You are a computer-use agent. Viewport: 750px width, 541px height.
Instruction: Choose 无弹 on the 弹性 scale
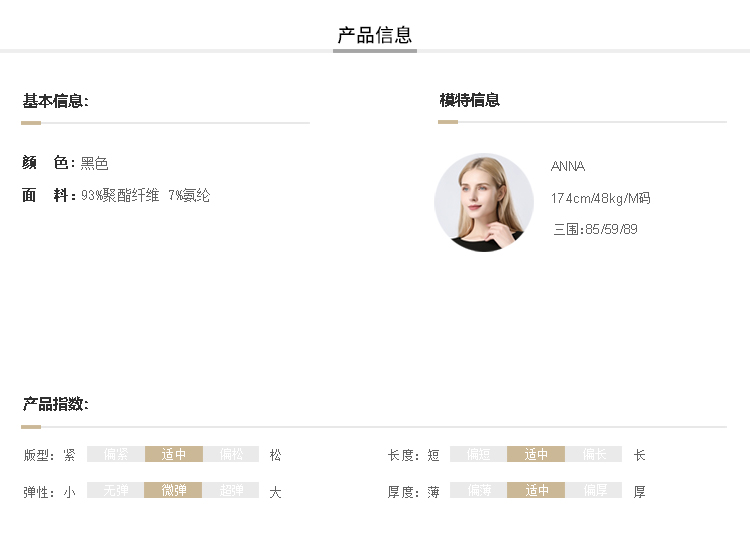[116, 491]
